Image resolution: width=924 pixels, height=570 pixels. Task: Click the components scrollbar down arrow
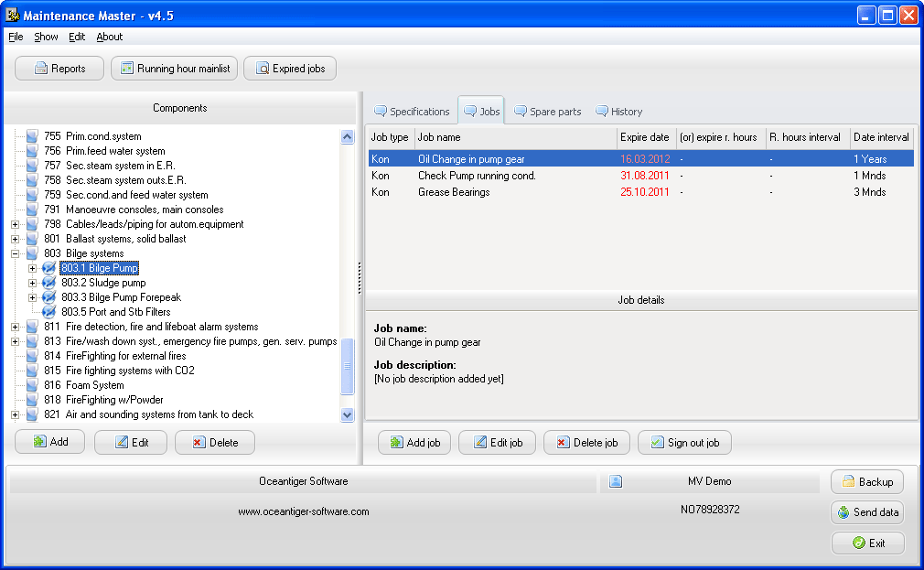pyautogui.click(x=347, y=414)
